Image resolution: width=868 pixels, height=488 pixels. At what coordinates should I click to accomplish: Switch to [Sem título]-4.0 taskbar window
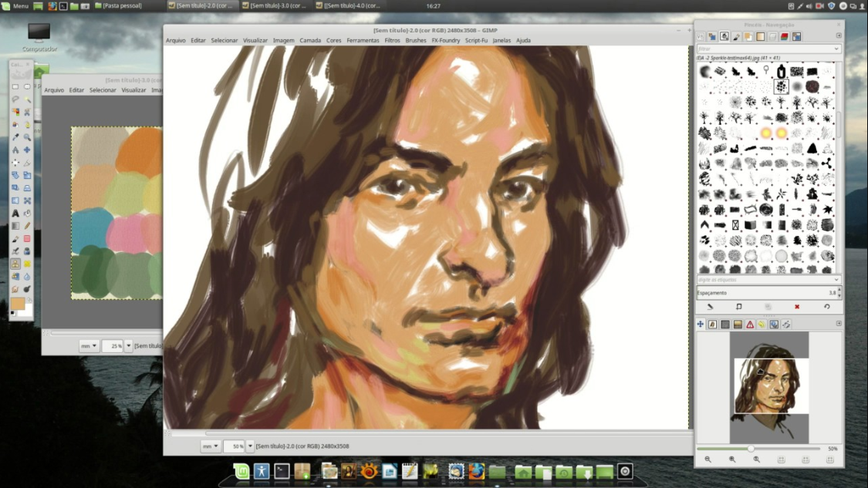[348, 5]
